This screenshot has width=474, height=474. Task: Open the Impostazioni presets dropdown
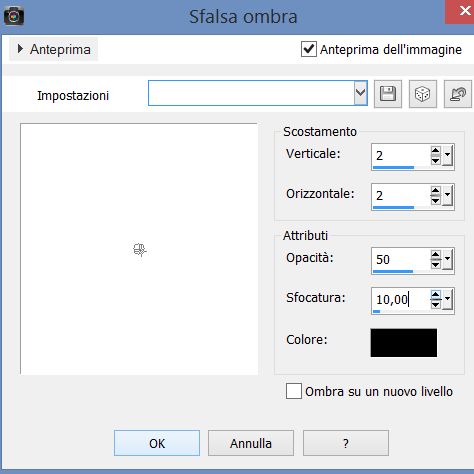360,93
